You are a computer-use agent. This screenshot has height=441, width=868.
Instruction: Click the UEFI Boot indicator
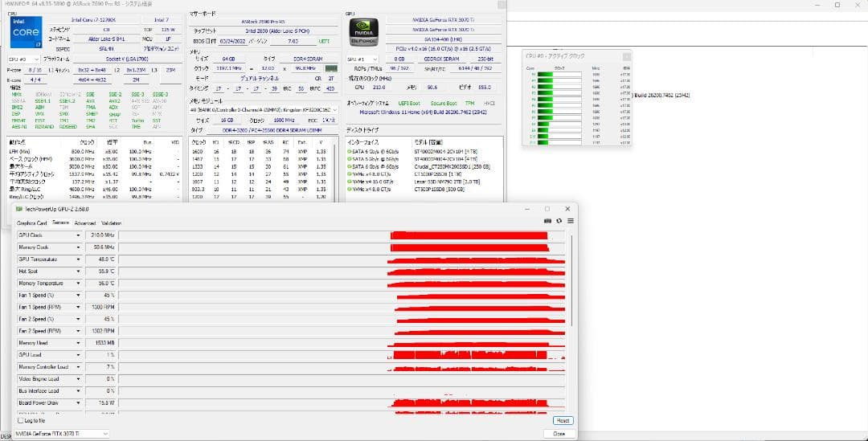click(x=409, y=104)
